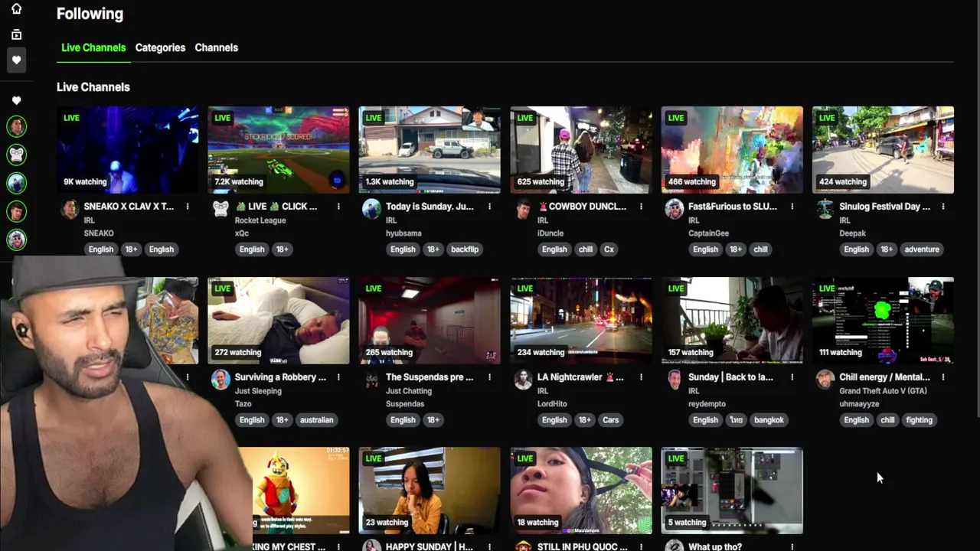Open hyubsama channel avatar

372,209
